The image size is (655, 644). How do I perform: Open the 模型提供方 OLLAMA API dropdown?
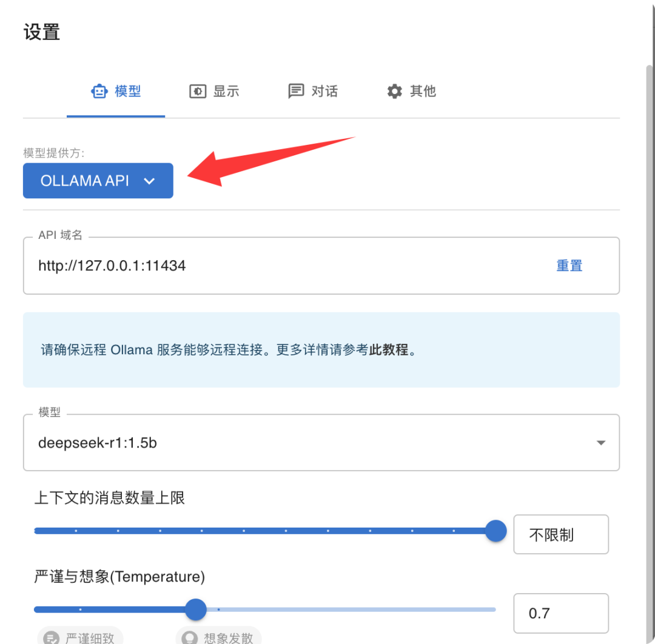[x=98, y=181]
